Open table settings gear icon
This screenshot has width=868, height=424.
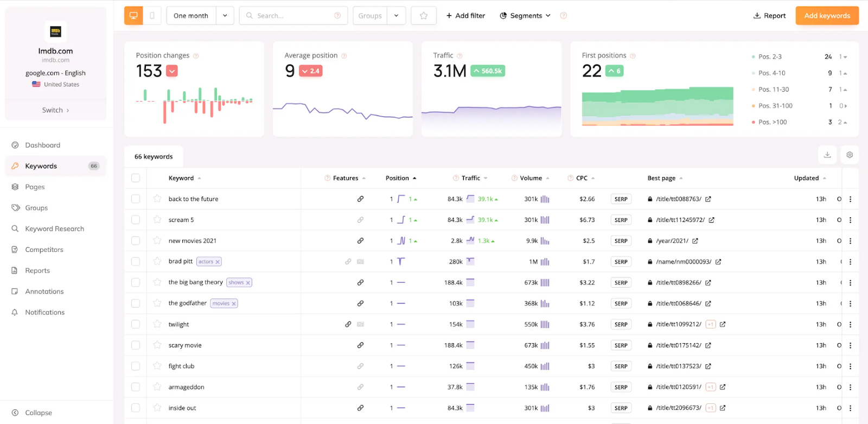point(850,155)
